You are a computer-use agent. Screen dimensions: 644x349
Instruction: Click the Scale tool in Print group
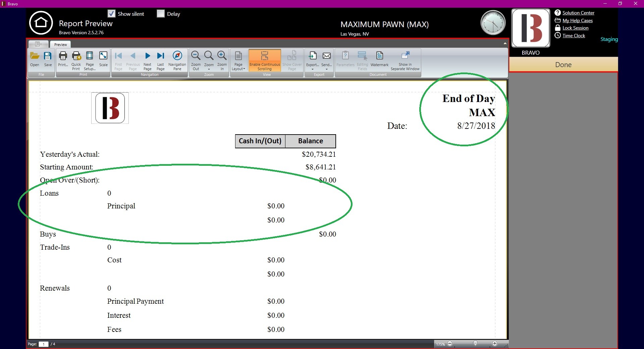coord(103,60)
